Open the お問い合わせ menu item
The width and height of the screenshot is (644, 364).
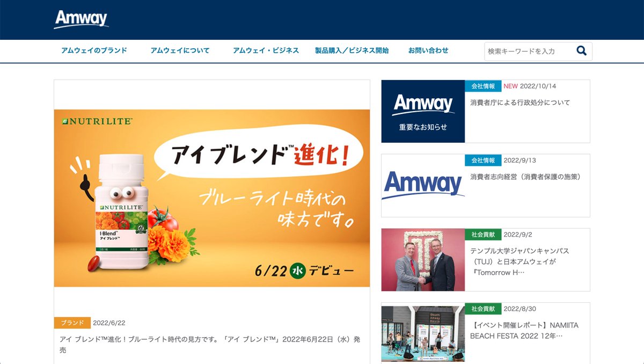[x=428, y=50]
